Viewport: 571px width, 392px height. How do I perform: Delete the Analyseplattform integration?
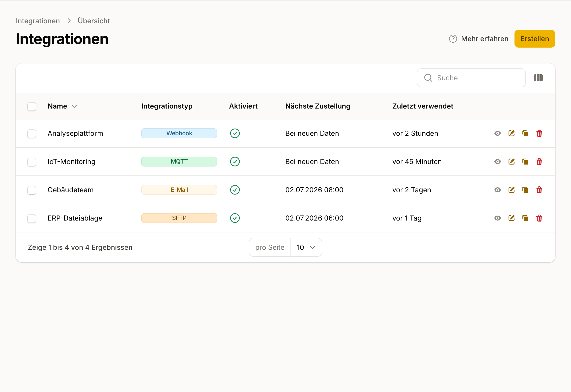[x=539, y=133]
